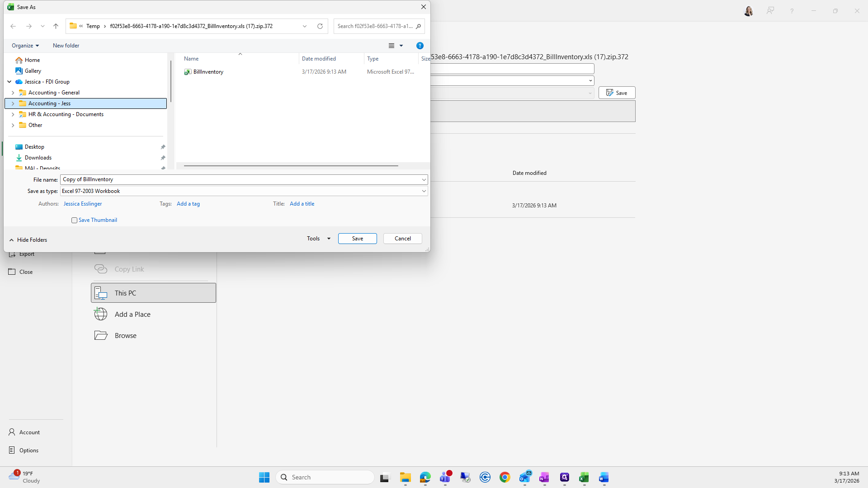This screenshot has height=488, width=868.
Task: Open the Tools menu
Action: (x=318, y=239)
